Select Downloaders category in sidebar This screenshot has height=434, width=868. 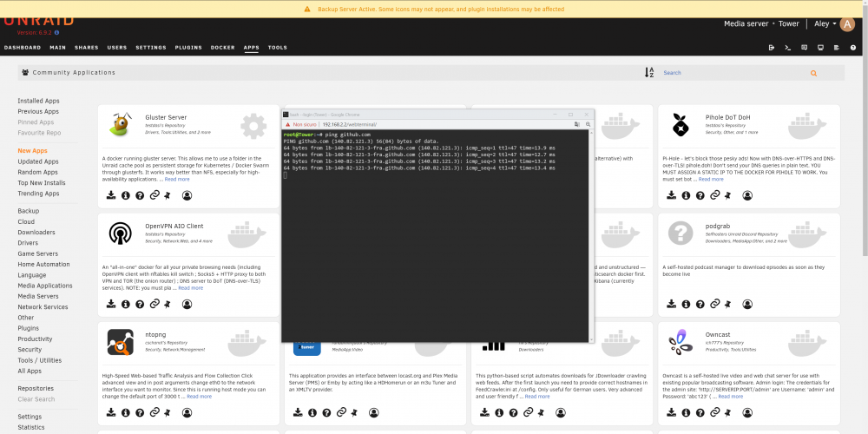[36, 233]
